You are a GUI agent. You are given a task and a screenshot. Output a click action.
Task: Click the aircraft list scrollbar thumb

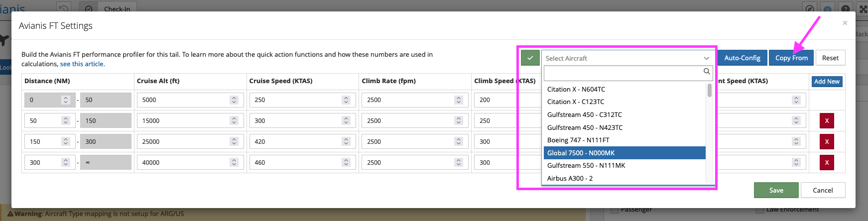pyautogui.click(x=709, y=90)
